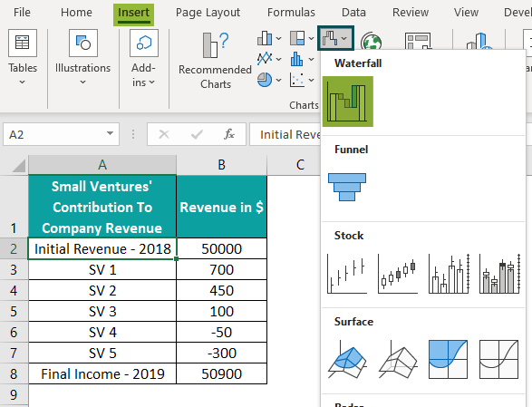Select the Volume-High-Low-Close stock chart
This screenshot has width=532, height=407.
point(449,274)
